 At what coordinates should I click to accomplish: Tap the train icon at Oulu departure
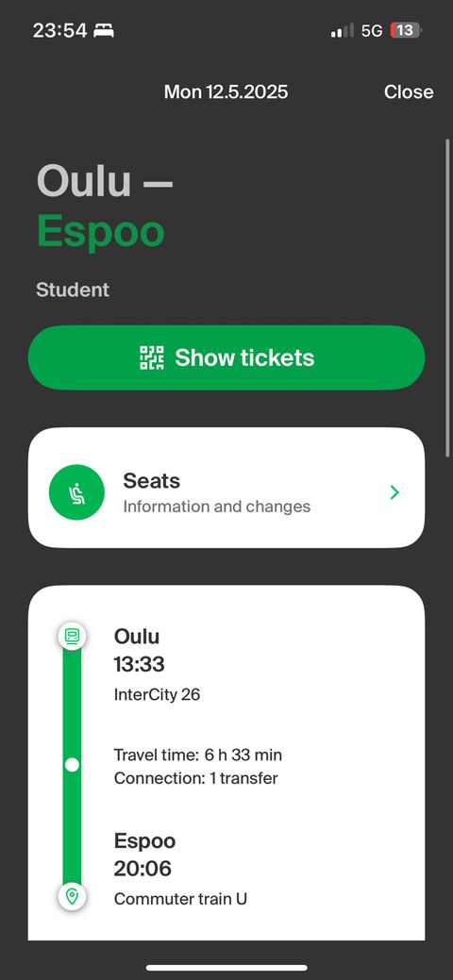click(x=72, y=637)
